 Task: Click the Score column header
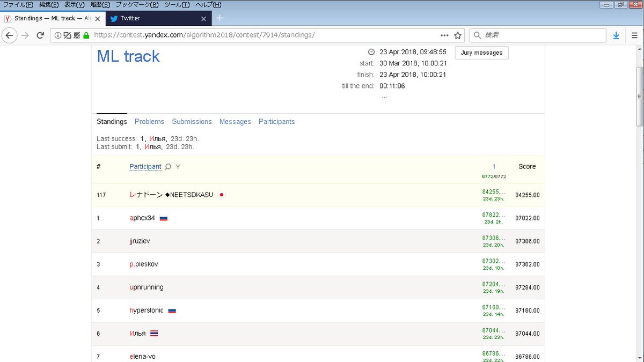point(527,167)
